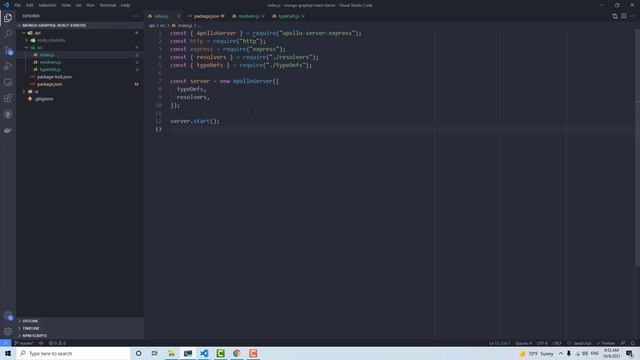Open the Edit menu
The height and width of the screenshot is (360, 640).
[x=30, y=5]
